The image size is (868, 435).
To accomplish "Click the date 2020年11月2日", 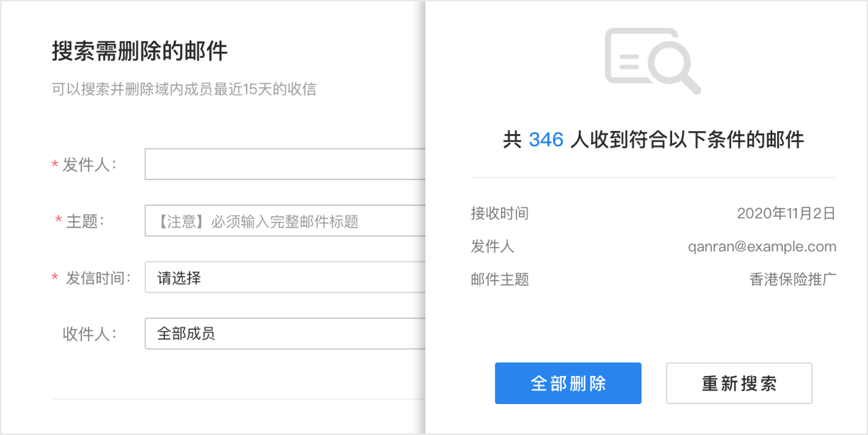I will tap(786, 213).
